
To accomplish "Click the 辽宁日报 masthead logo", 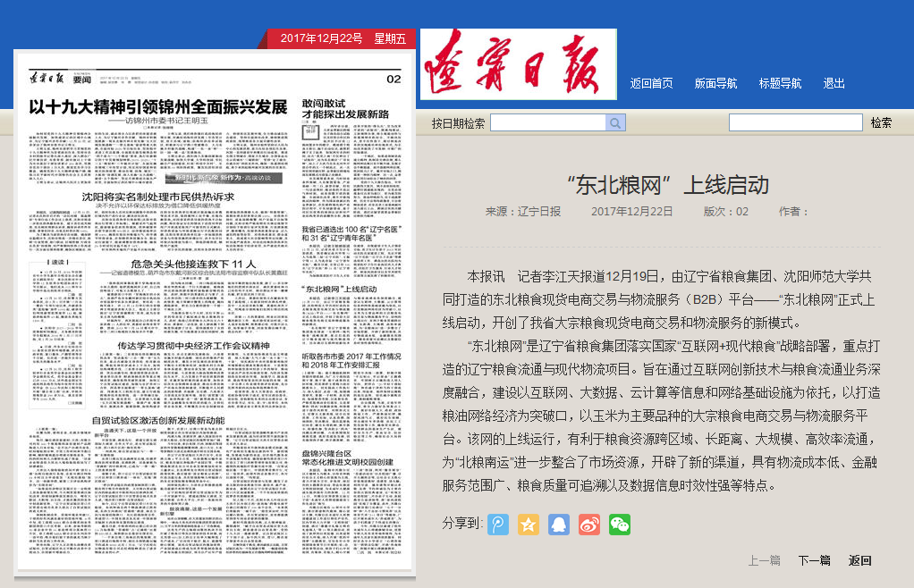I will coord(519,63).
